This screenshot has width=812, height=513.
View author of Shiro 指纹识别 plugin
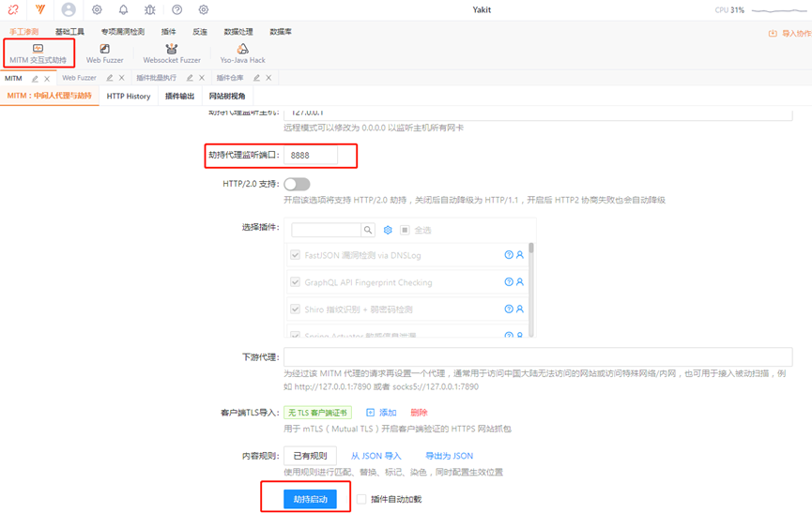click(x=520, y=309)
